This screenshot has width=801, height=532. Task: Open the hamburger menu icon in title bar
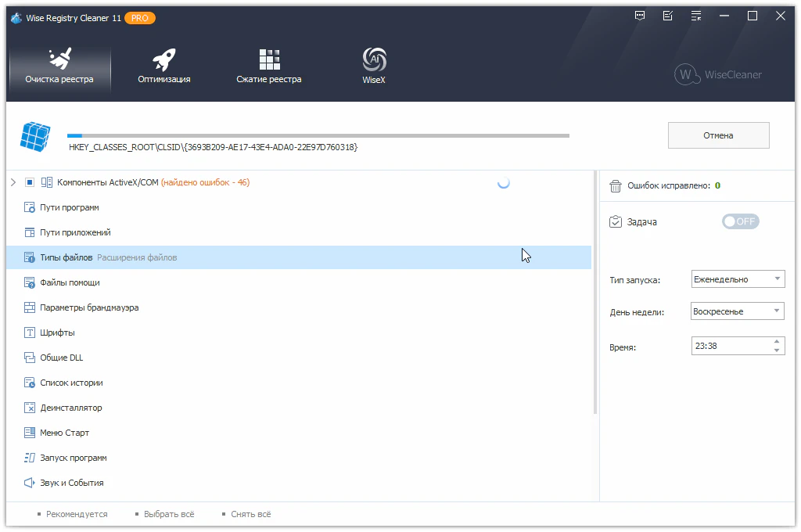[695, 16]
